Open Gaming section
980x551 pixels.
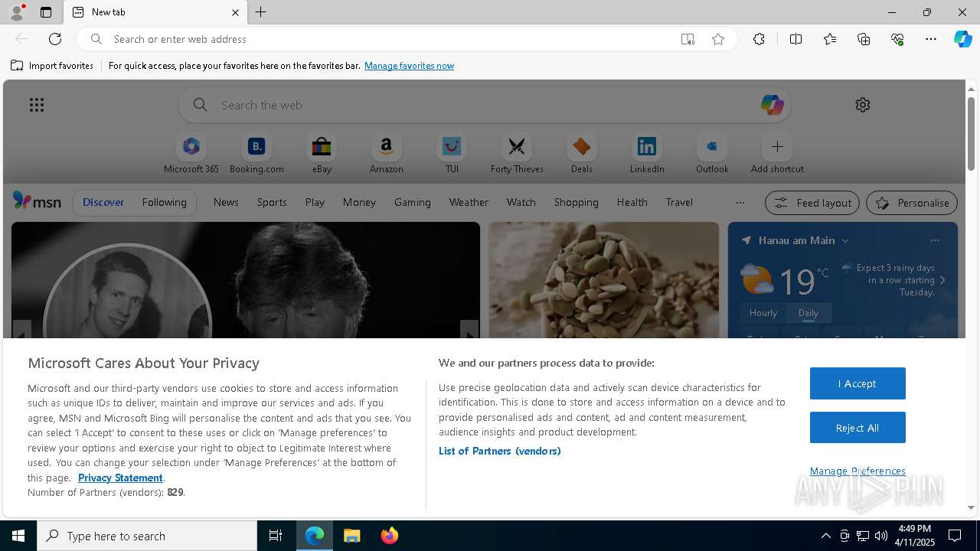pos(413,202)
